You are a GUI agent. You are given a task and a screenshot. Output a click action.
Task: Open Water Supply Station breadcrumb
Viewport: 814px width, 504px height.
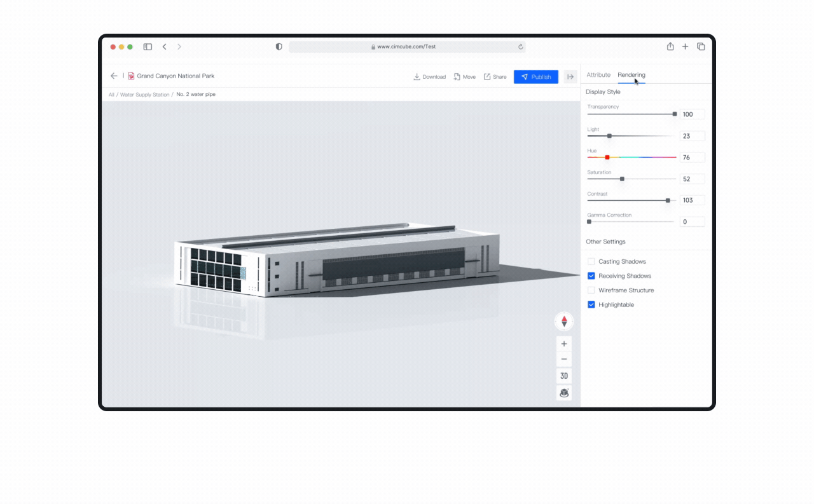pos(145,95)
